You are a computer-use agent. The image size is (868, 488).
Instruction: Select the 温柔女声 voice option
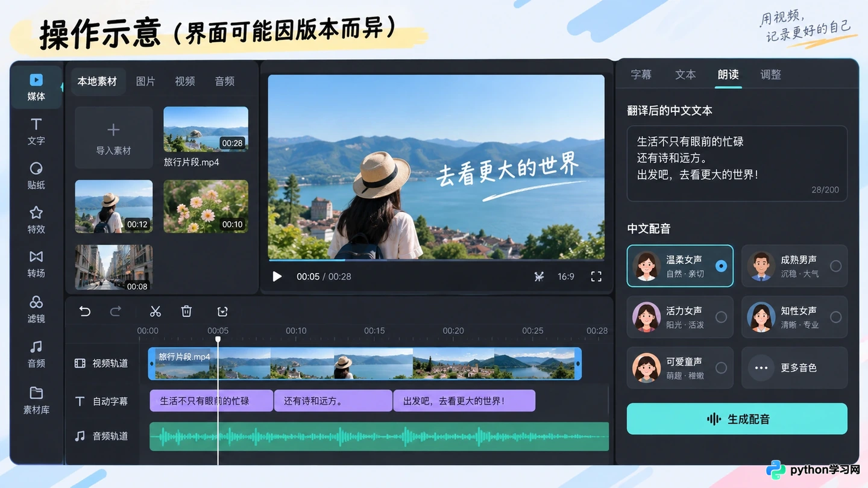(680, 266)
